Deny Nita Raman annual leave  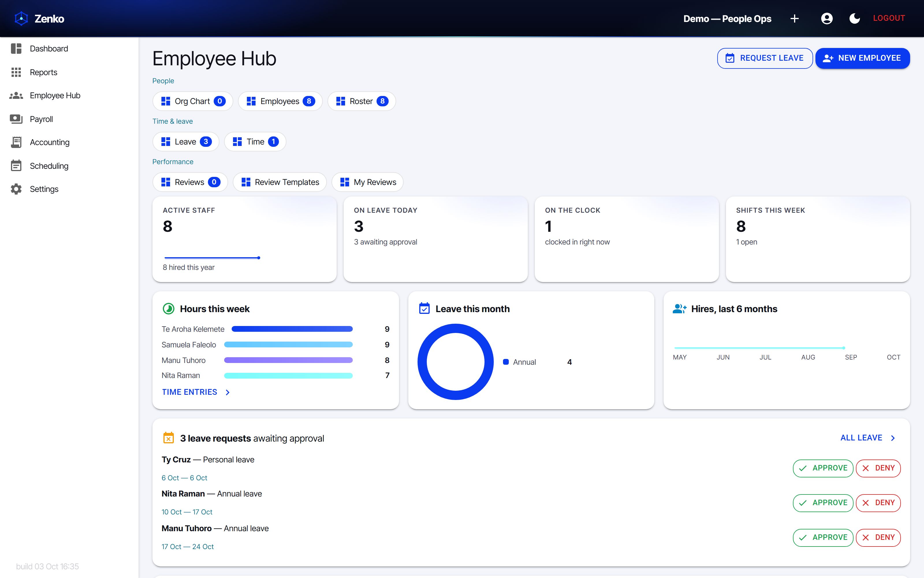[x=878, y=503]
